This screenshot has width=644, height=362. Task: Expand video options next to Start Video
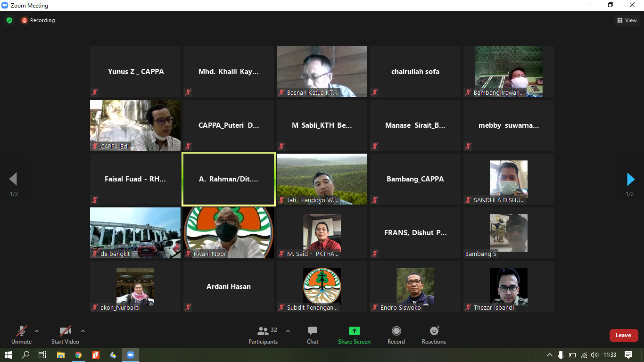83,331
